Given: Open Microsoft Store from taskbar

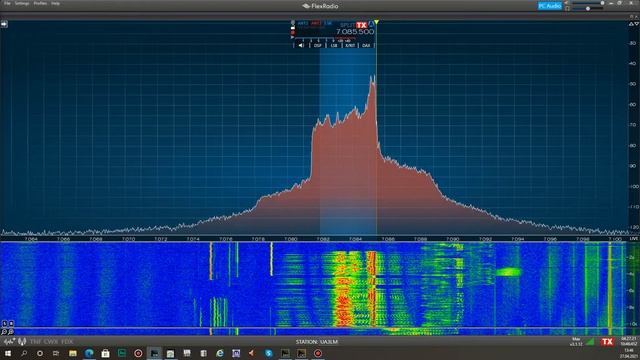Looking at the screenshot, I should pyautogui.click(x=105, y=353).
